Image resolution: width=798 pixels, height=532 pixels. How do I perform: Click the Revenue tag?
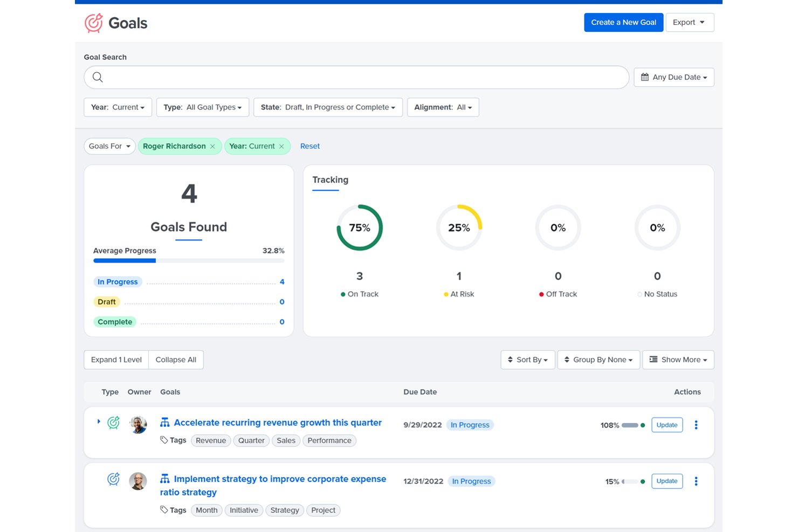click(211, 440)
